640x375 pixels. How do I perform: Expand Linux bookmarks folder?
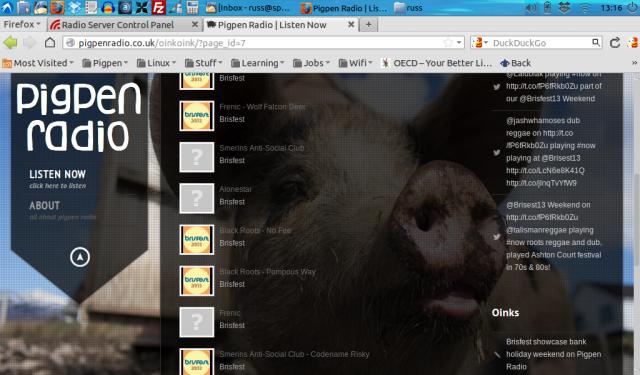tap(156, 63)
